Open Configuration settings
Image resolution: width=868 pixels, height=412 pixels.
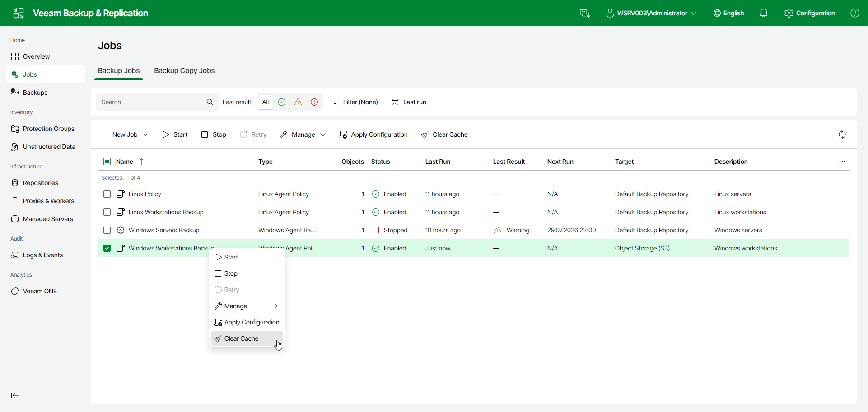(810, 13)
